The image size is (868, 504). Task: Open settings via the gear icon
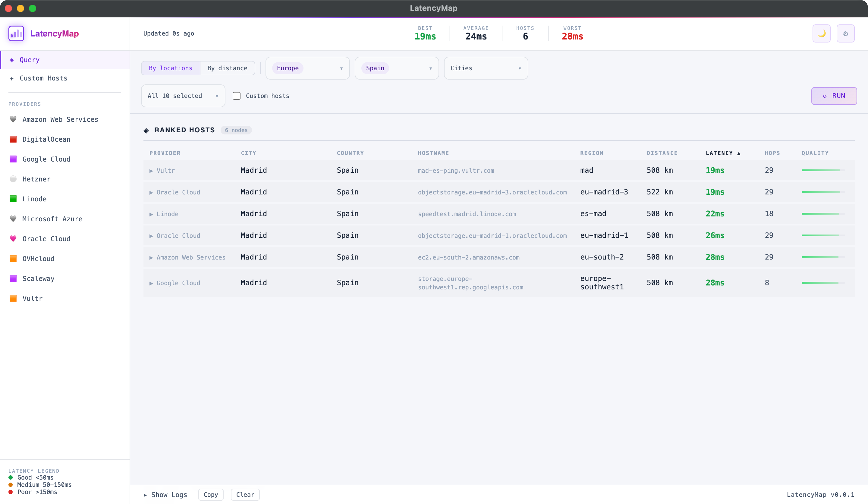tap(845, 33)
